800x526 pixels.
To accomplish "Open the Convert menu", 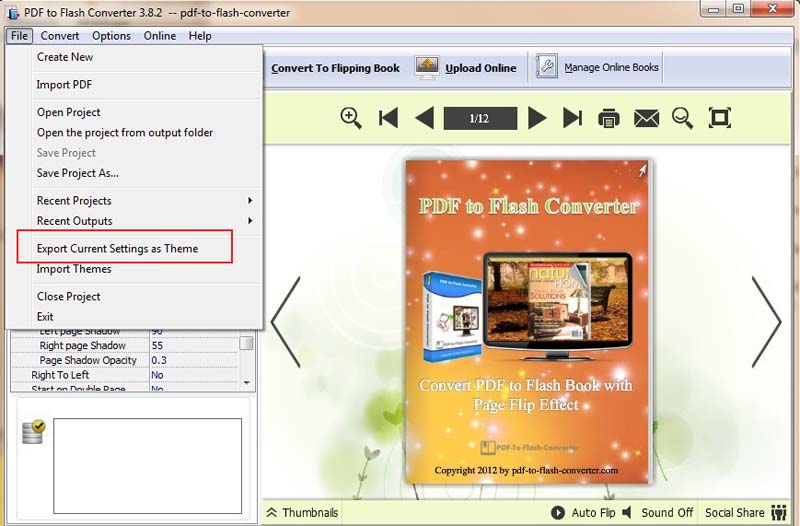I will coord(60,36).
